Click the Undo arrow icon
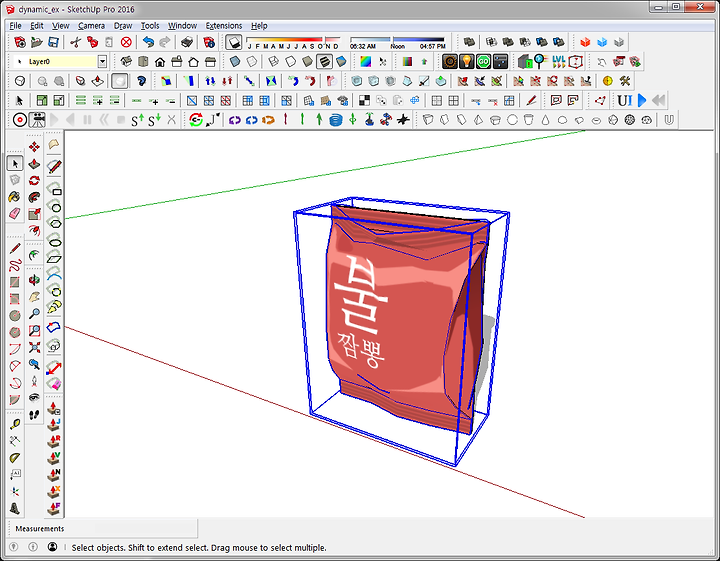The image size is (720, 561). [x=148, y=42]
